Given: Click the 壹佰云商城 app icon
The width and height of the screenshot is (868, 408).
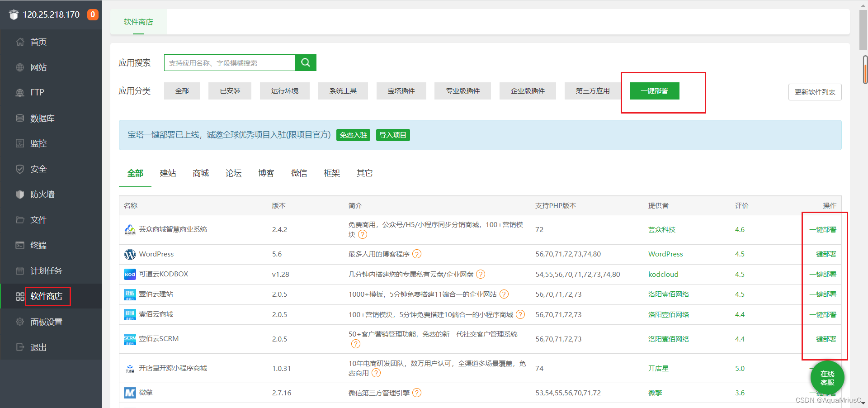Looking at the screenshot, I should tap(130, 314).
